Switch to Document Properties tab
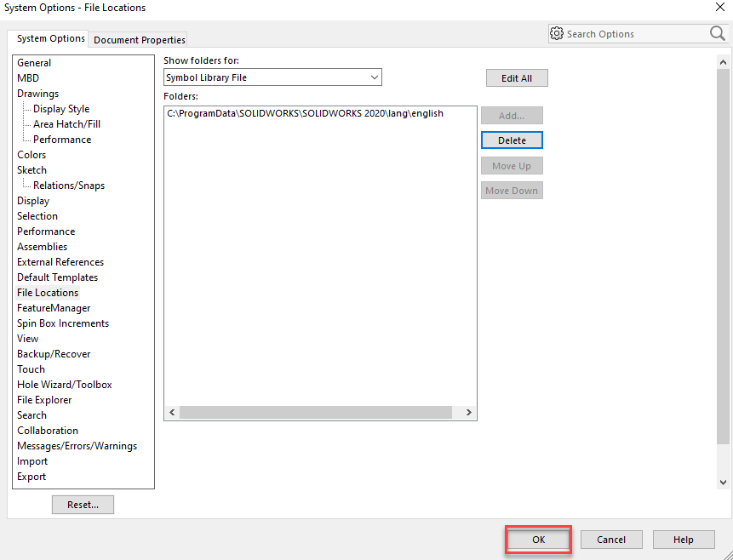733x560 pixels. (x=139, y=40)
